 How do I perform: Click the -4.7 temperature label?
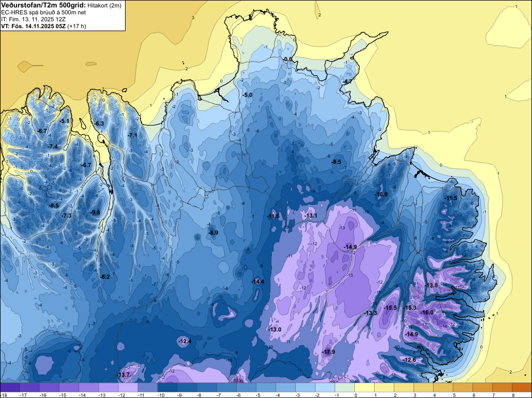click(x=347, y=82)
